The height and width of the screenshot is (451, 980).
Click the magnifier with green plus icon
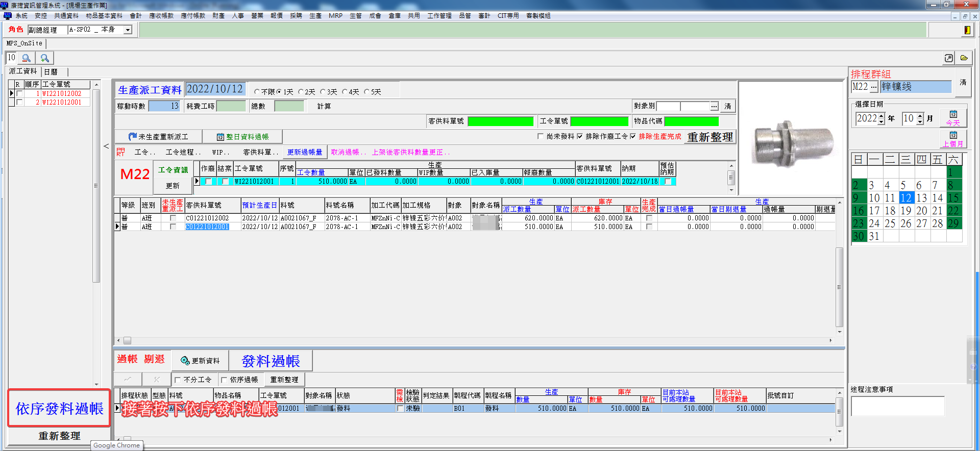45,58
